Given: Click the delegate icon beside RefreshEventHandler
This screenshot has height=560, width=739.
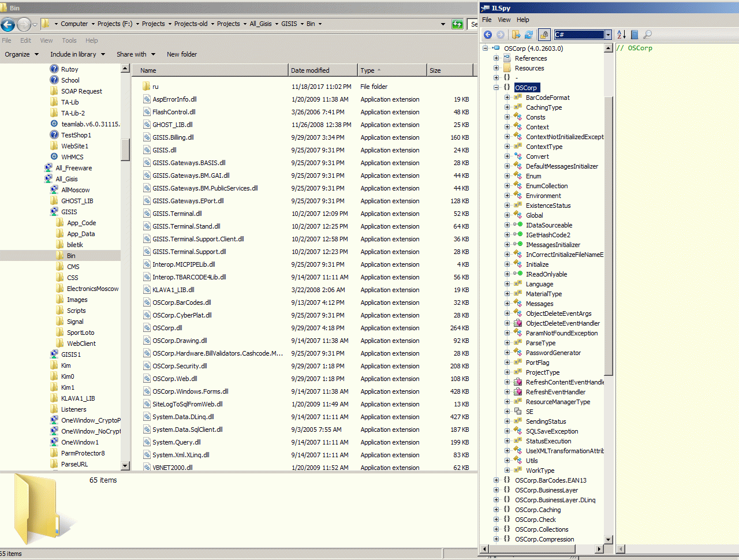Looking at the screenshot, I should pos(518,392).
